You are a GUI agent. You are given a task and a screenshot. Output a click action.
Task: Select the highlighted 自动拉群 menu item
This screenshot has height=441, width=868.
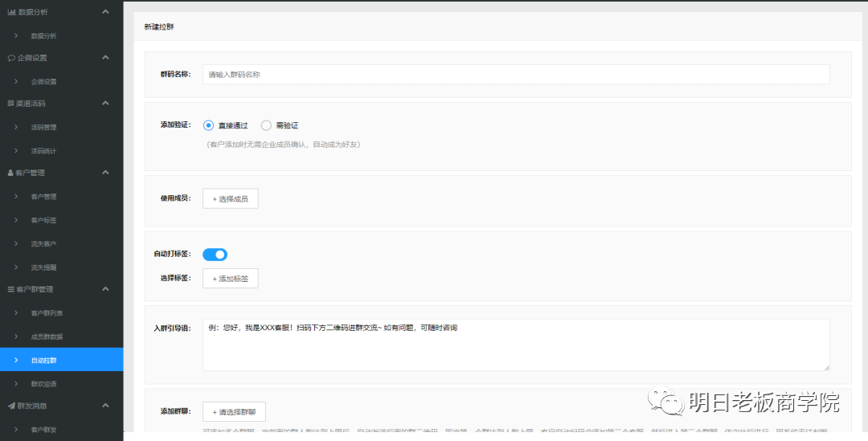click(61, 360)
